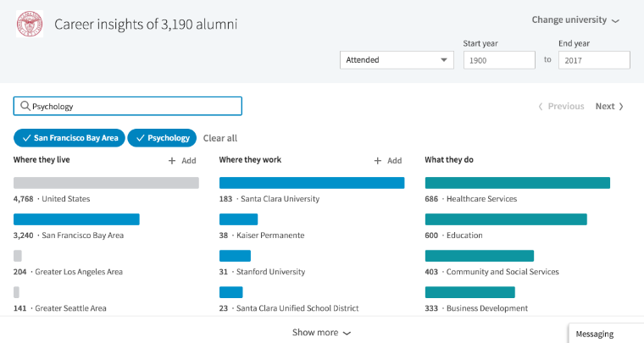Viewport: 644px width, 343px height.
Task: Expand the Show more section
Action: pyautogui.click(x=321, y=333)
